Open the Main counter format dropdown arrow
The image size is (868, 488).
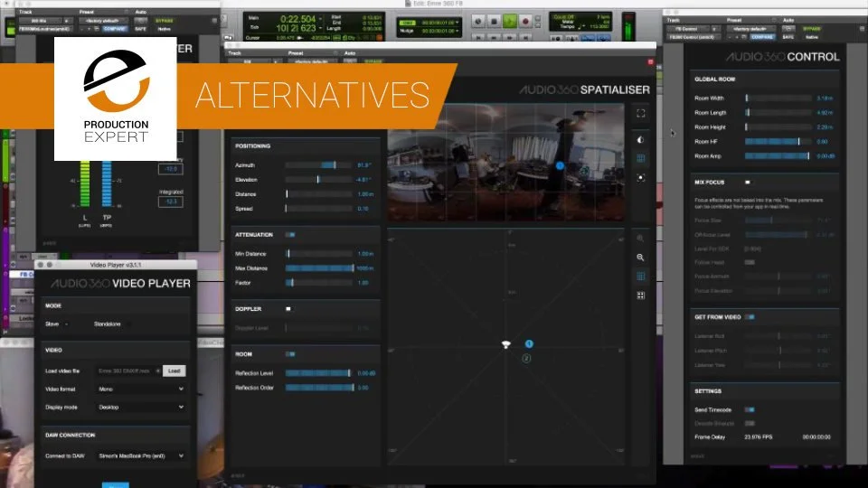tap(320, 19)
